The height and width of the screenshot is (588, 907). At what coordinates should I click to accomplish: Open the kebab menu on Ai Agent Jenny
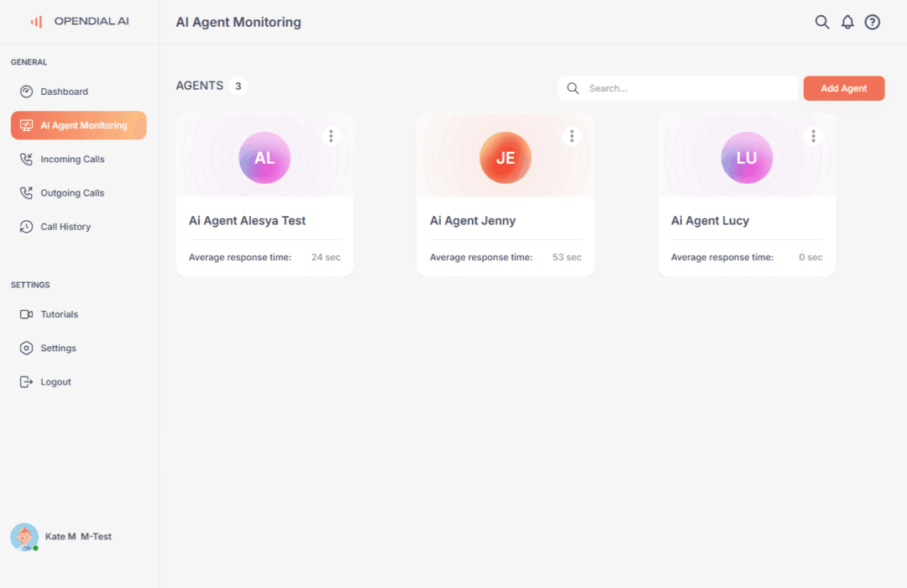click(x=572, y=135)
